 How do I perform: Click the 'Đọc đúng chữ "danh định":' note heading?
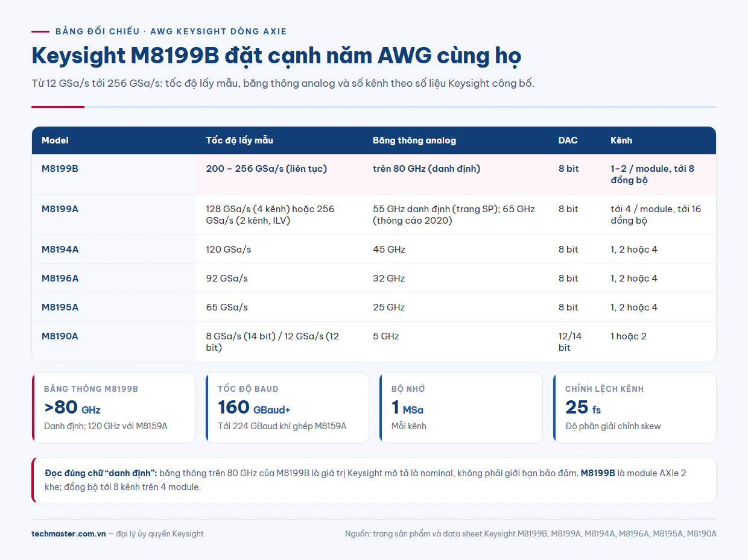[101, 473]
